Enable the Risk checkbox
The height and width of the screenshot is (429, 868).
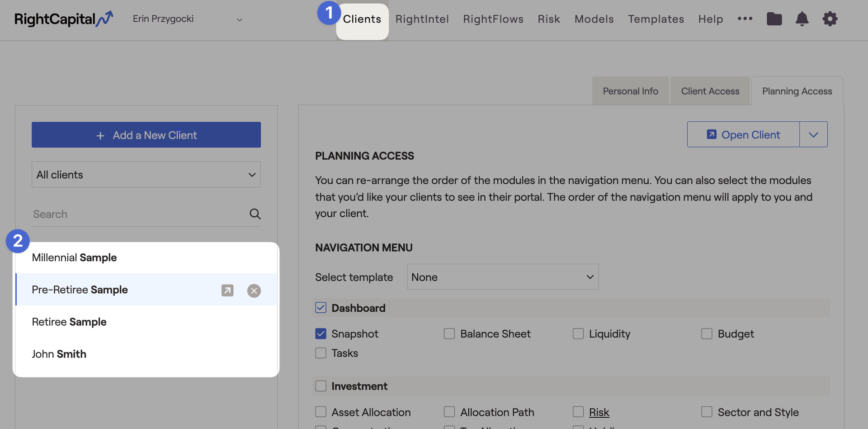click(578, 412)
